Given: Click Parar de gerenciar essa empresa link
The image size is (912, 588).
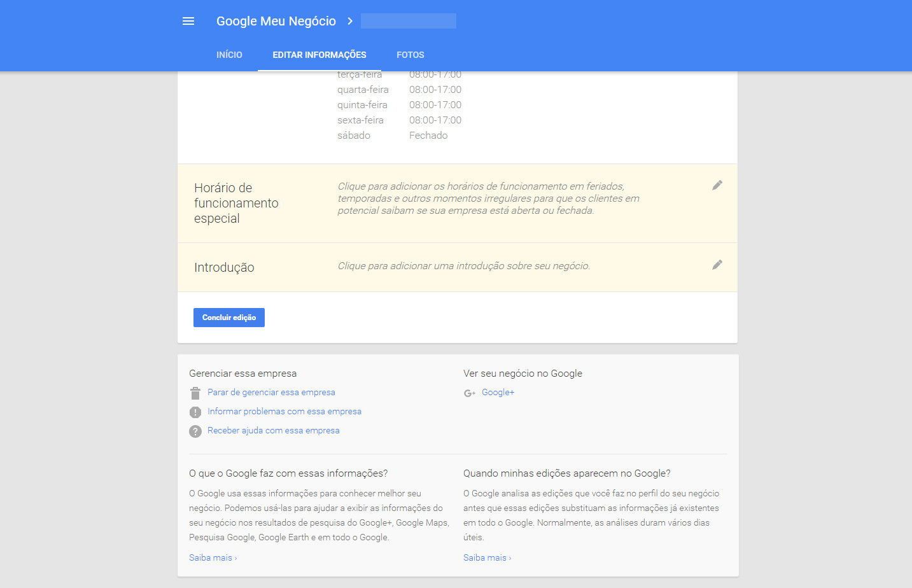Looking at the screenshot, I should coord(271,393).
